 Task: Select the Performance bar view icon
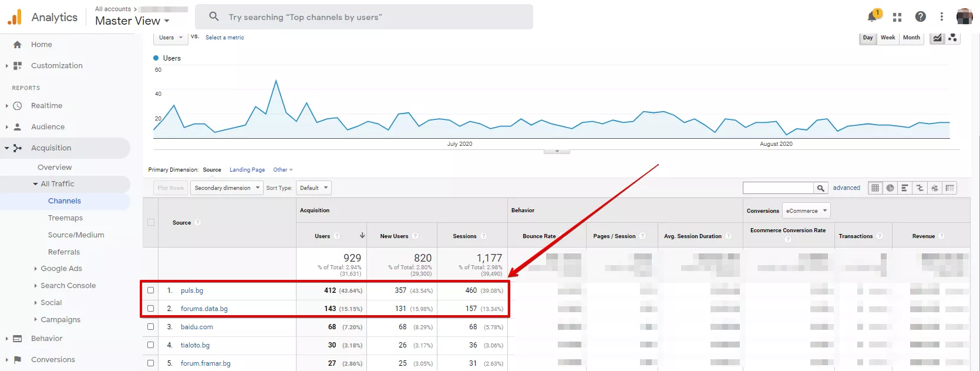(x=905, y=188)
